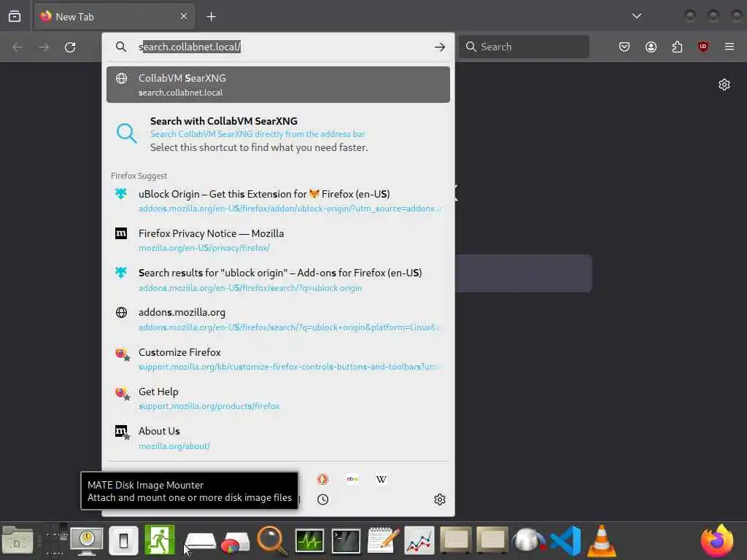Launch Visual Studio Code from taskbar
The image size is (747, 560).
565,541
